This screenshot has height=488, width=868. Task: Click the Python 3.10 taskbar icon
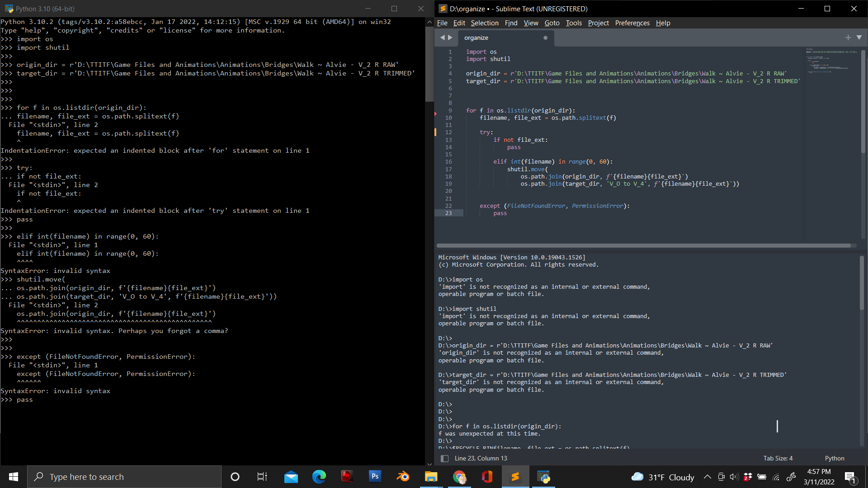coord(543,477)
